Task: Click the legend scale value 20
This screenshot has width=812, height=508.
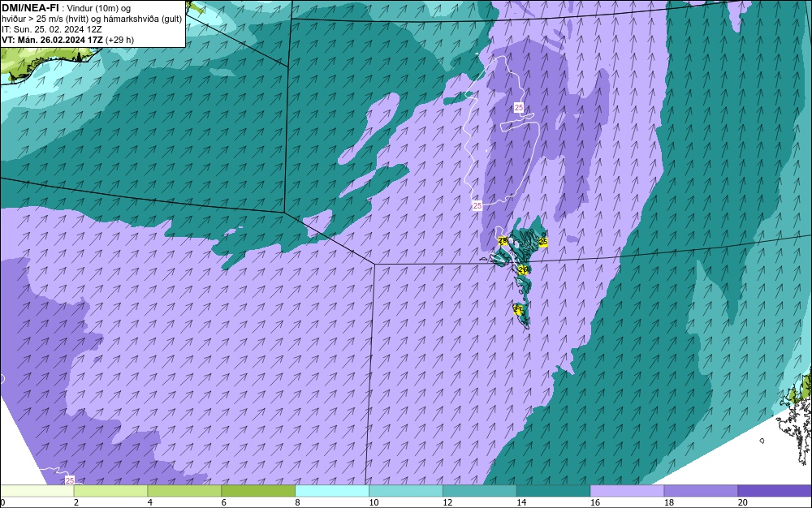Action: (x=743, y=502)
